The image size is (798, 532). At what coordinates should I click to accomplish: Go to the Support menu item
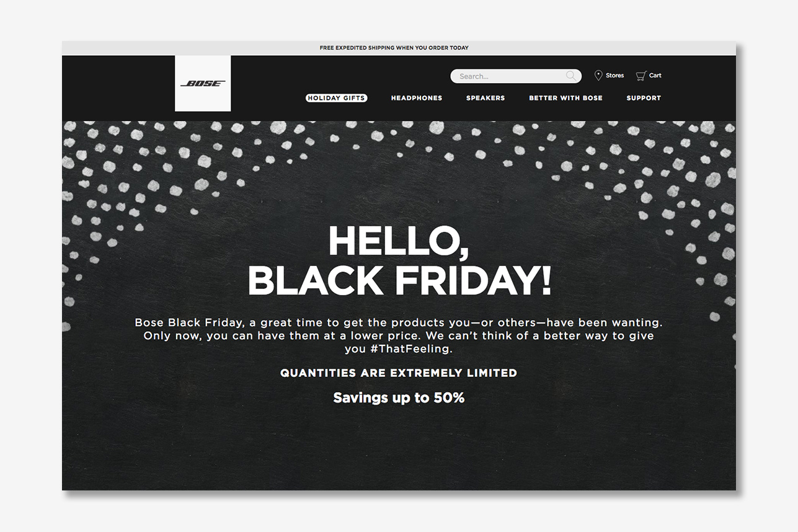pos(644,98)
